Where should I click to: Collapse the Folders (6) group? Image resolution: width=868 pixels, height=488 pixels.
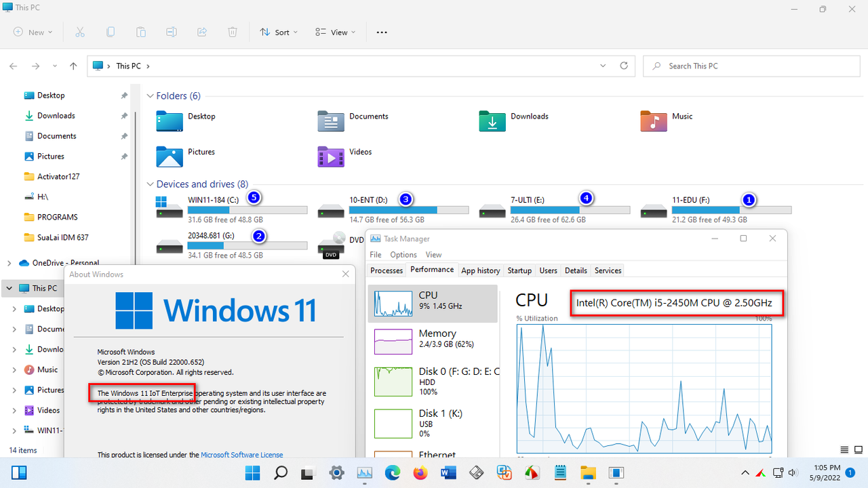pyautogui.click(x=150, y=96)
